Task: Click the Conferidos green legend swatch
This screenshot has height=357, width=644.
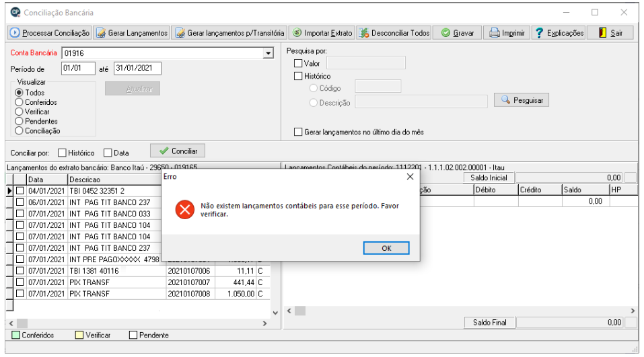Action: click(x=15, y=335)
